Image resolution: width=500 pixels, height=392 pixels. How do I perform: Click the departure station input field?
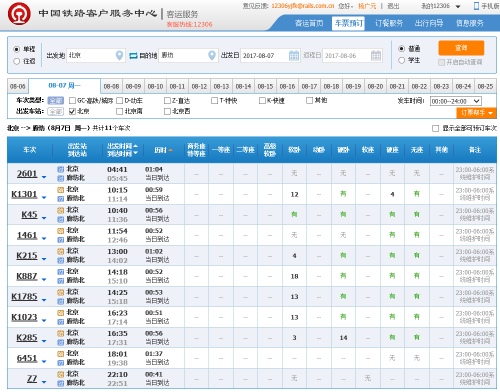tap(96, 55)
